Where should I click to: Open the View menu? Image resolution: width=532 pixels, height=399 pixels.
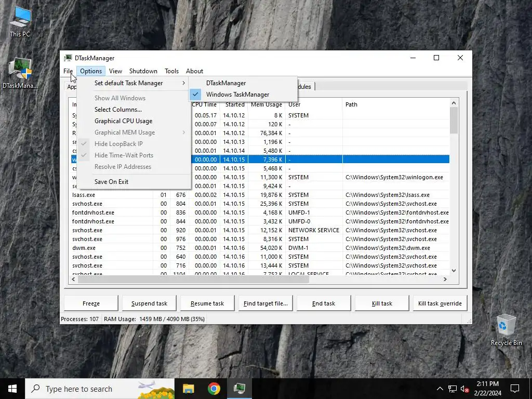point(115,71)
